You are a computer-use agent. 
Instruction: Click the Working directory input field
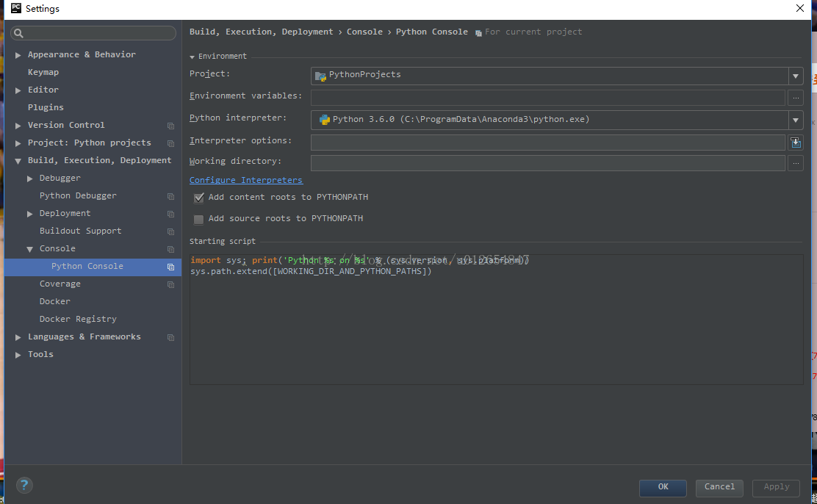[x=547, y=163]
